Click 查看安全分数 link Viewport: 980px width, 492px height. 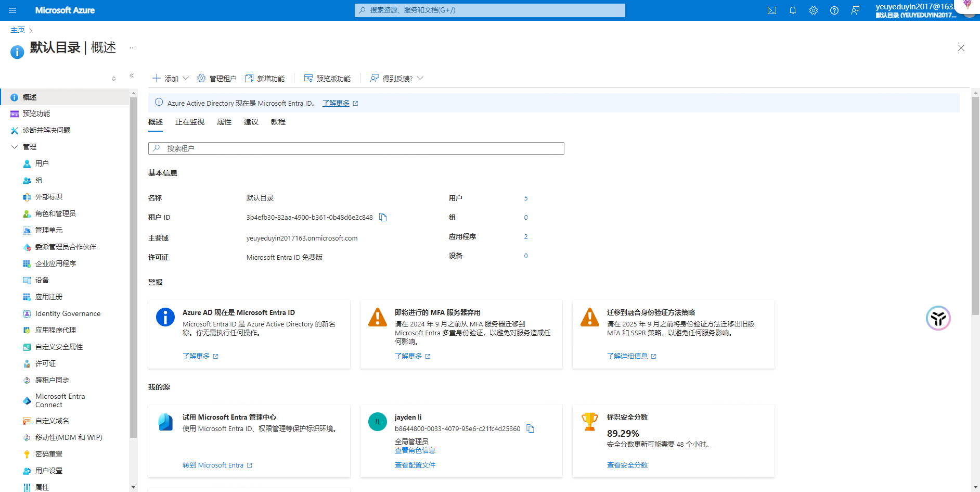(627, 465)
